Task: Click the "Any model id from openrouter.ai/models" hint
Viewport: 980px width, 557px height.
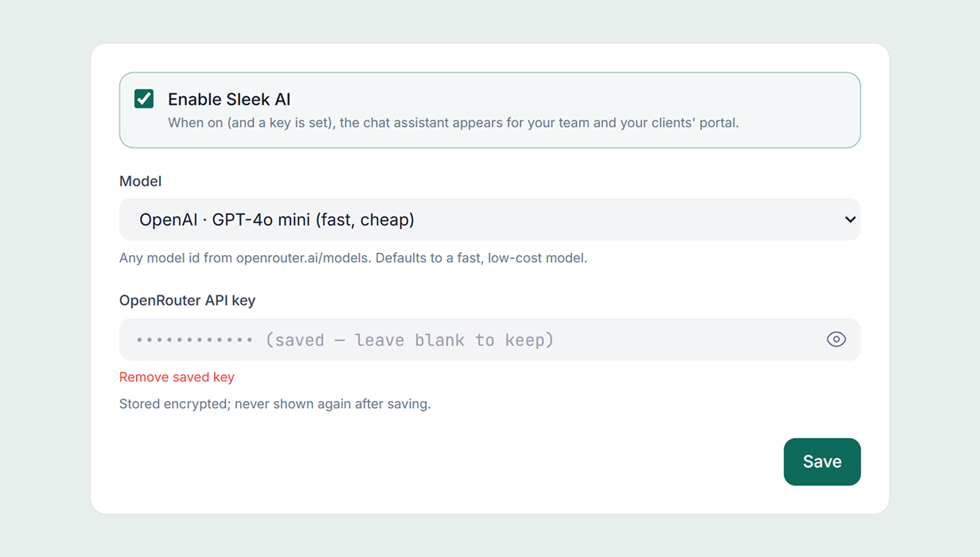Action: tap(353, 258)
